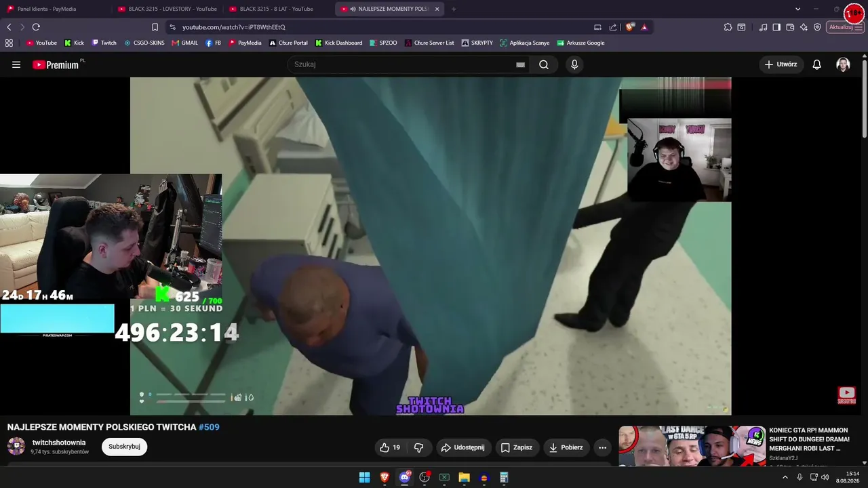868x488 pixels.
Task: Open the music note playlist icon
Action: 764,27
